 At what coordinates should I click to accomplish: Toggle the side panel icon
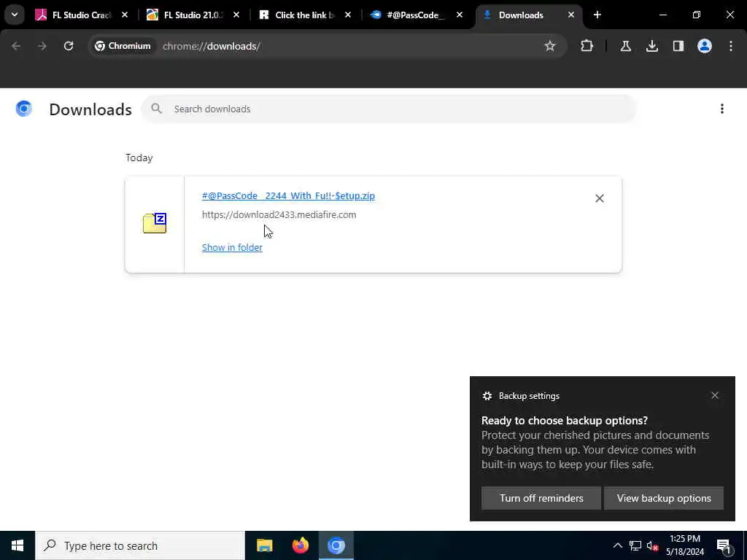pos(678,46)
